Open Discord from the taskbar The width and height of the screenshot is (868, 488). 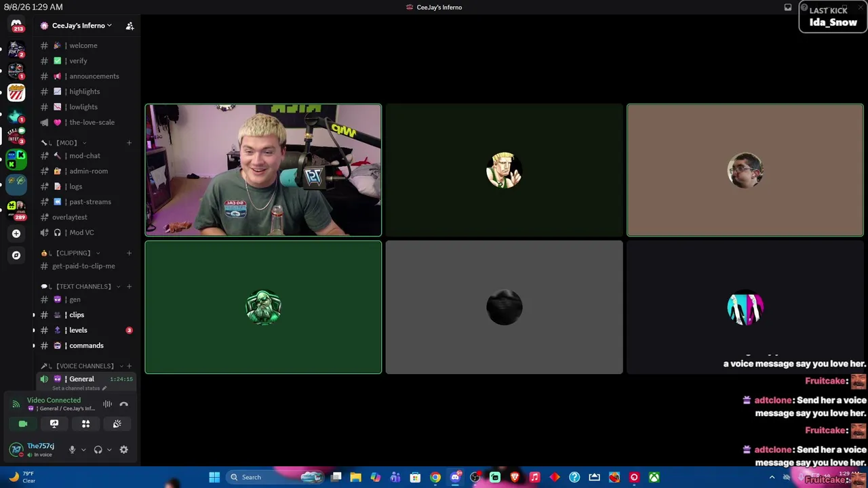coord(455,477)
